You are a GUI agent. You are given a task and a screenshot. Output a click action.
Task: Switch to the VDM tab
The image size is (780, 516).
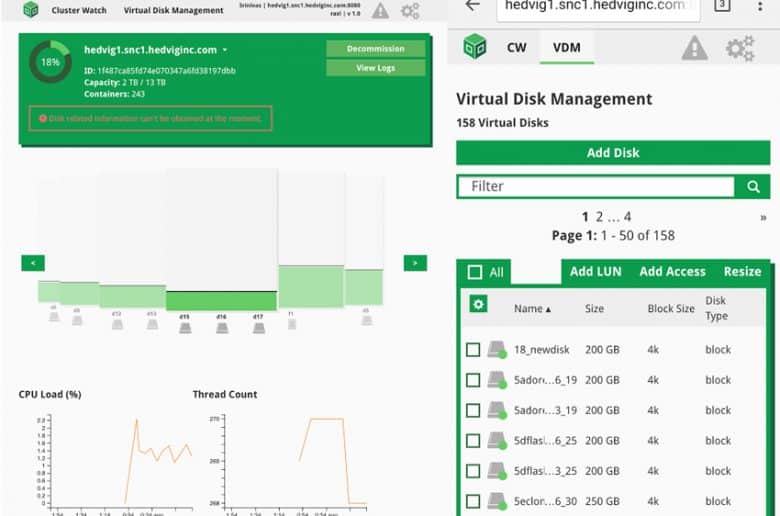(567, 47)
